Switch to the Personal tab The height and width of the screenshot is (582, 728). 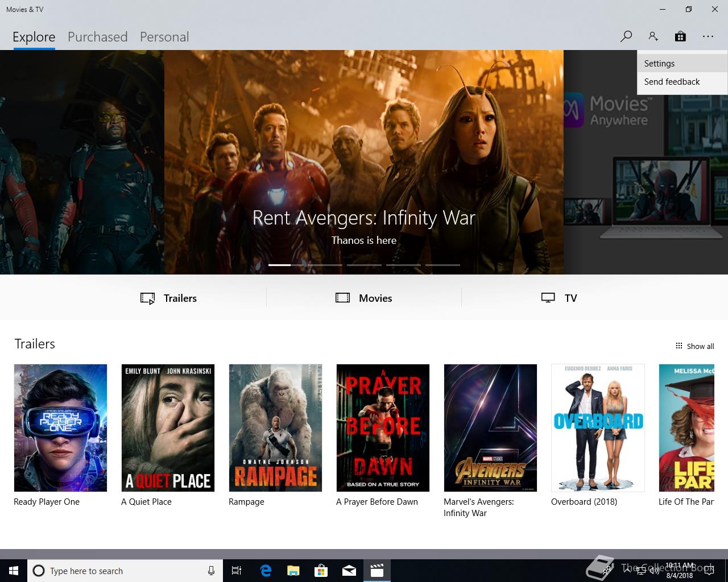pyautogui.click(x=164, y=37)
